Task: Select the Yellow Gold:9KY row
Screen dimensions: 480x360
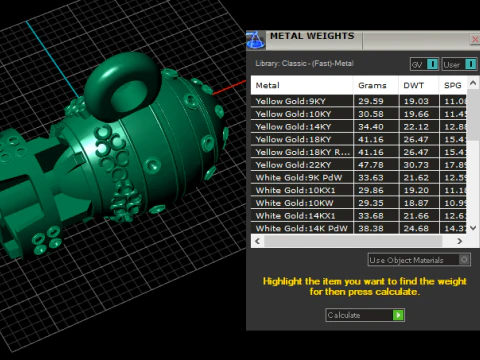Action: pyautogui.click(x=359, y=101)
